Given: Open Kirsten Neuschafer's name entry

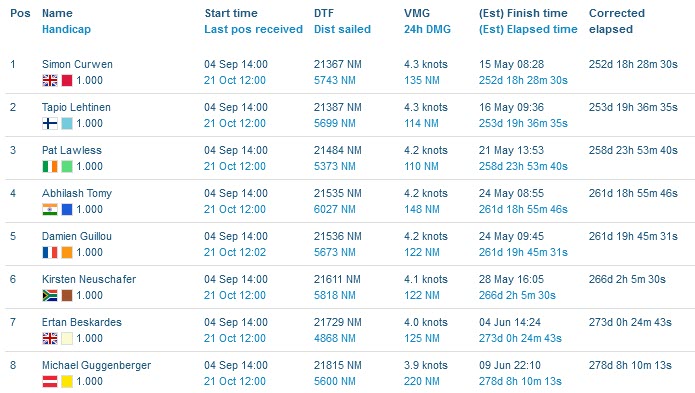Looking at the screenshot, I should pos(89,280).
